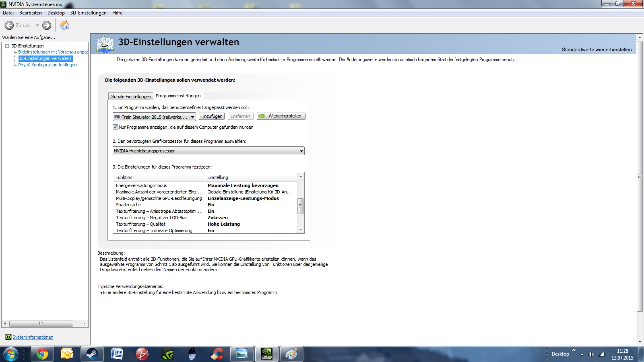Click the settings list scrollbar thumb

(300, 206)
